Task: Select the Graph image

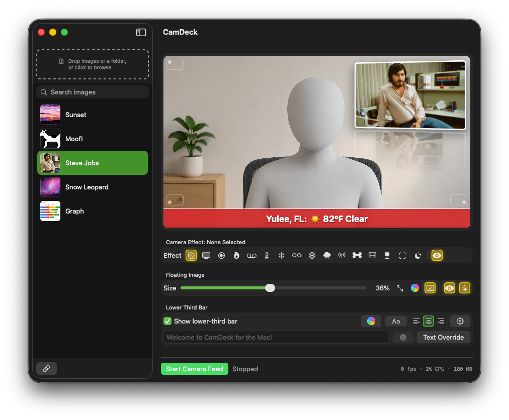Action: (x=93, y=211)
